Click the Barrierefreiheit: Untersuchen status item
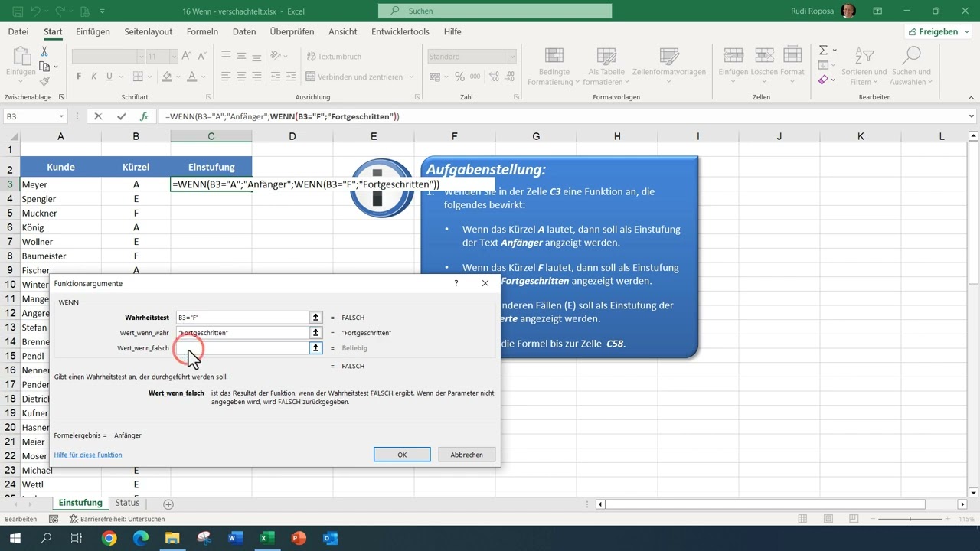 tap(117, 519)
